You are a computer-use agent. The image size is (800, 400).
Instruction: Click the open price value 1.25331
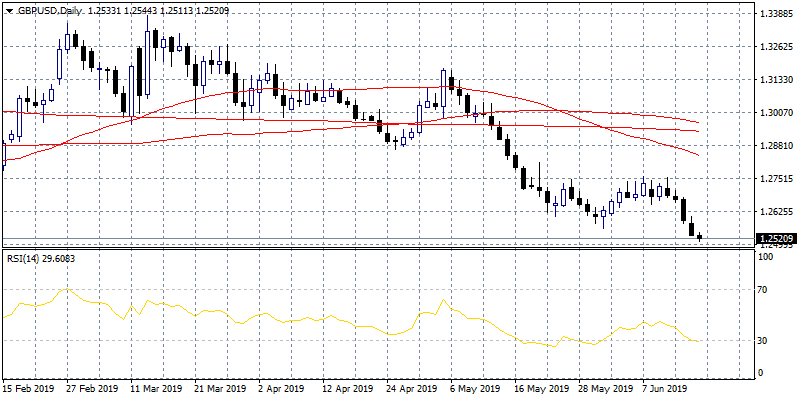tap(105, 11)
